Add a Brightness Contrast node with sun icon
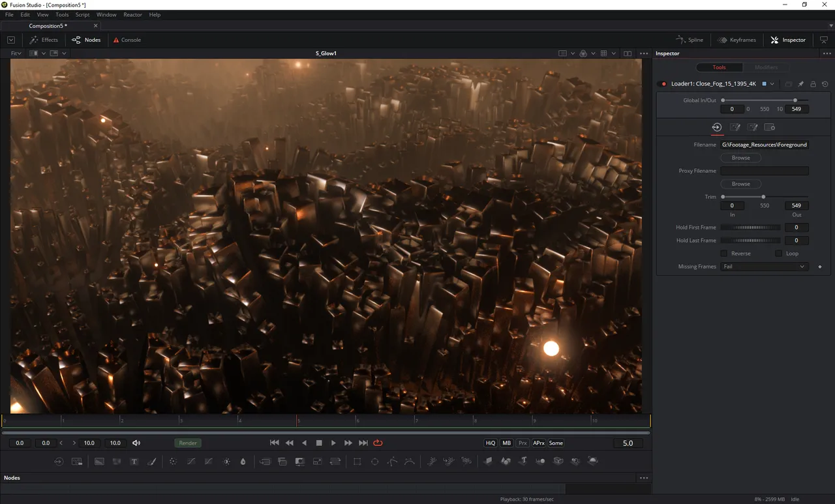 (226, 461)
